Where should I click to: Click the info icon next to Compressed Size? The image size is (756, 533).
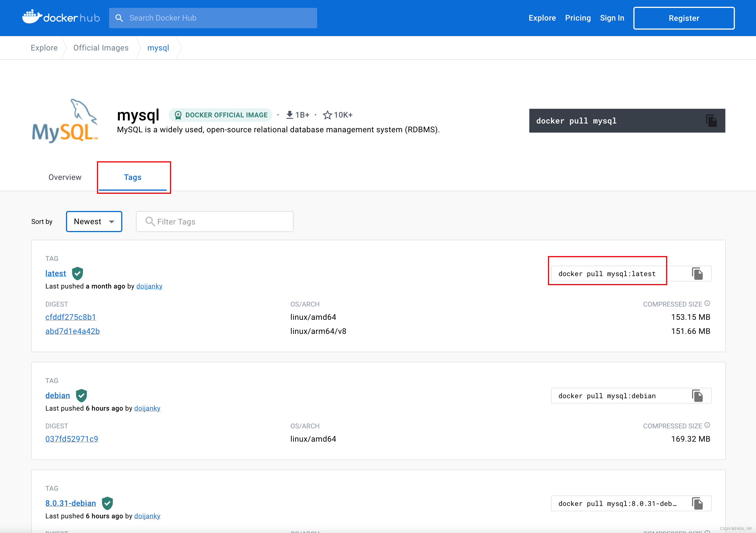click(708, 303)
